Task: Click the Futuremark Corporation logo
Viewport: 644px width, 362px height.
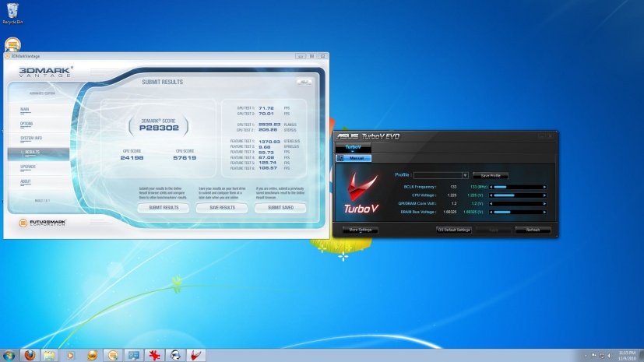Action: pyautogui.click(x=42, y=223)
